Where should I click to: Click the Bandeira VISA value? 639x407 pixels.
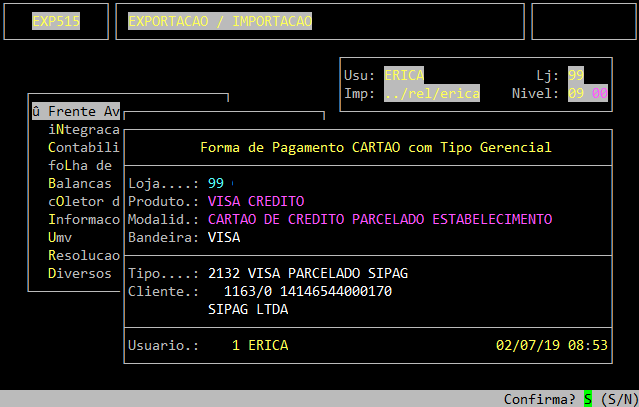click(224, 237)
